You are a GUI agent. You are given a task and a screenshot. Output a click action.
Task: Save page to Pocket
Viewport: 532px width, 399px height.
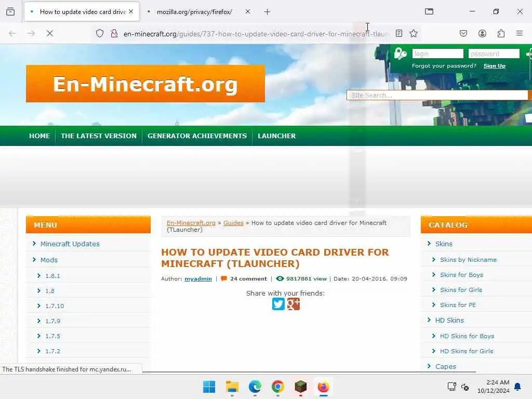[x=463, y=33]
